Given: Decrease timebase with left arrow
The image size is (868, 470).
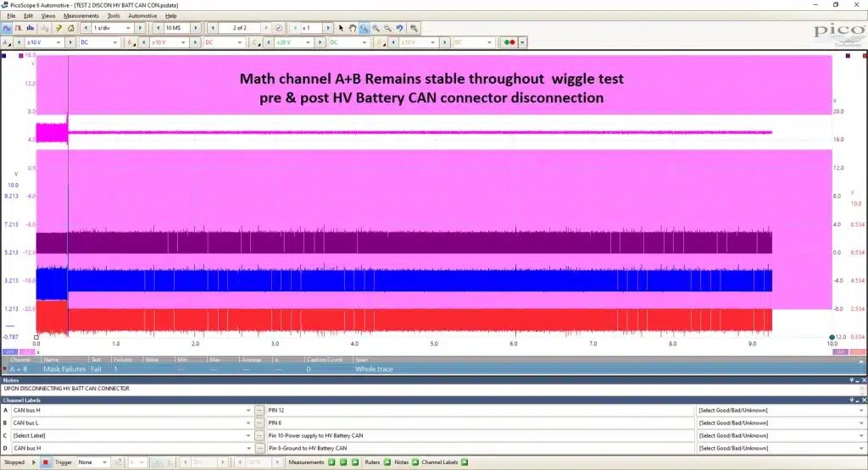Looking at the screenshot, I should point(86,28).
